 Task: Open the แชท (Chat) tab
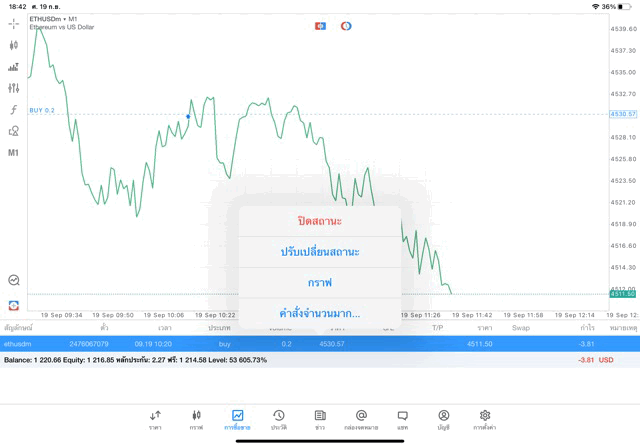click(402, 419)
